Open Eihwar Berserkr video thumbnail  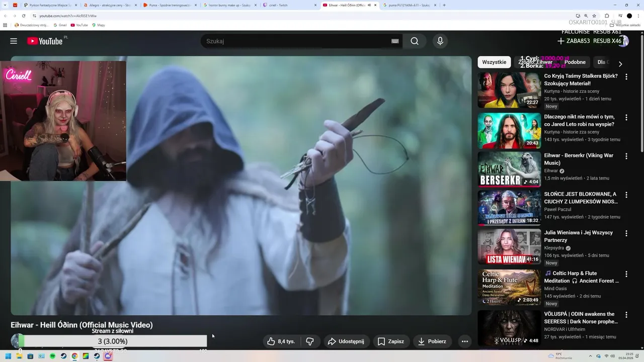(509, 169)
